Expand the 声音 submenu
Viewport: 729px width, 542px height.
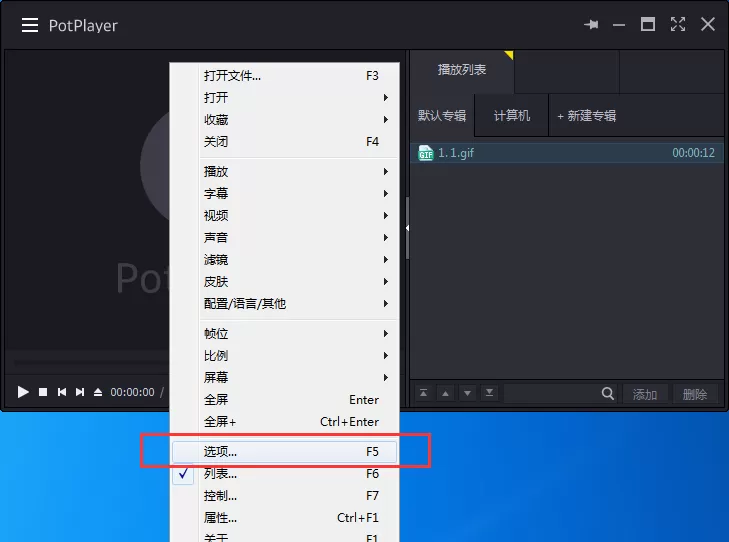(x=285, y=238)
